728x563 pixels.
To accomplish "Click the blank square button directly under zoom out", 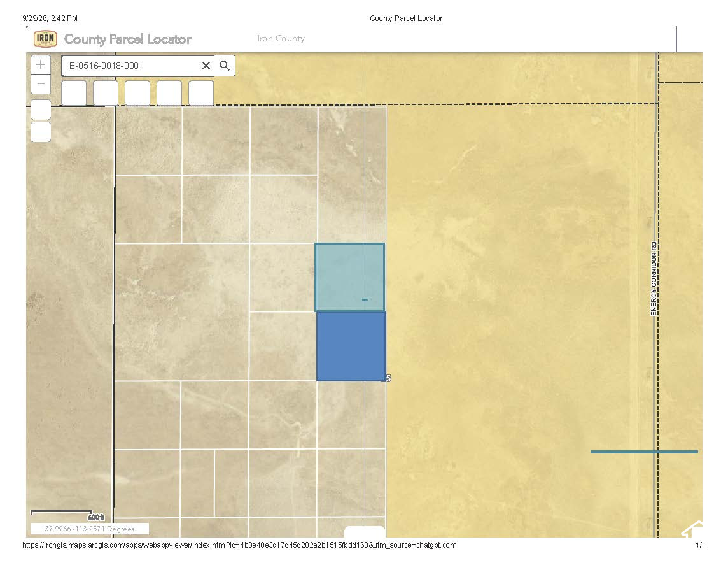I will pyautogui.click(x=41, y=110).
